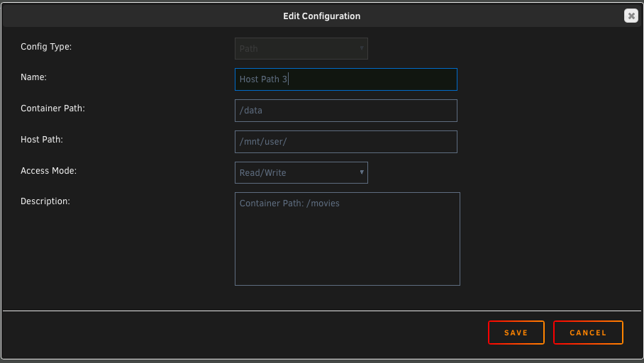Open the Access Mode Read/Write dropdown
Image resolution: width=644 pixels, height=363 pixels.
click(301, 172)
